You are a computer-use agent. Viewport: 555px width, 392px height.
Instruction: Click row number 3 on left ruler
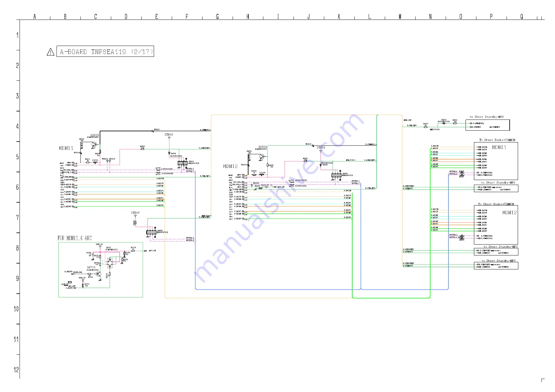[17, 96]
